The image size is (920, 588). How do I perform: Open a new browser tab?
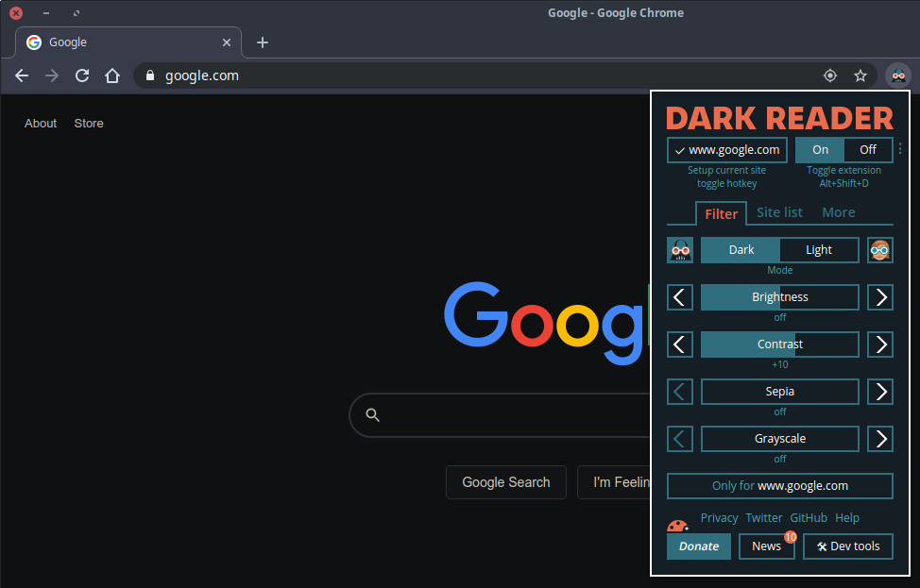point(263,42)
